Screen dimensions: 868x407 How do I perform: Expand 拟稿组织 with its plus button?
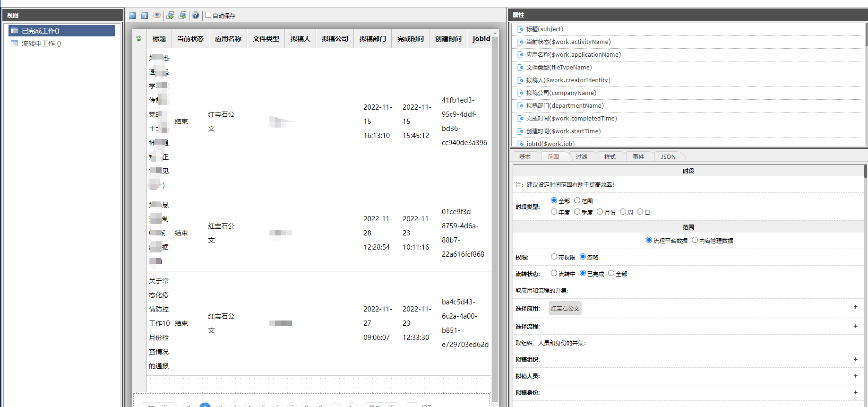coord(855,359)
